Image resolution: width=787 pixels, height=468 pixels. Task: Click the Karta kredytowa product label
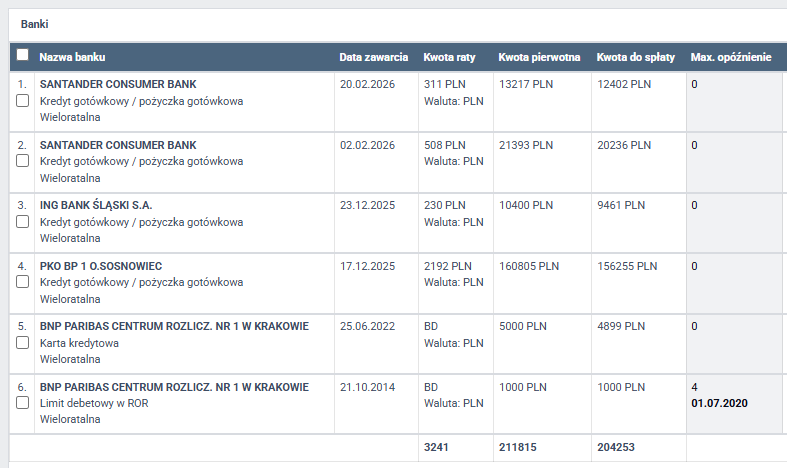point(79,343)
